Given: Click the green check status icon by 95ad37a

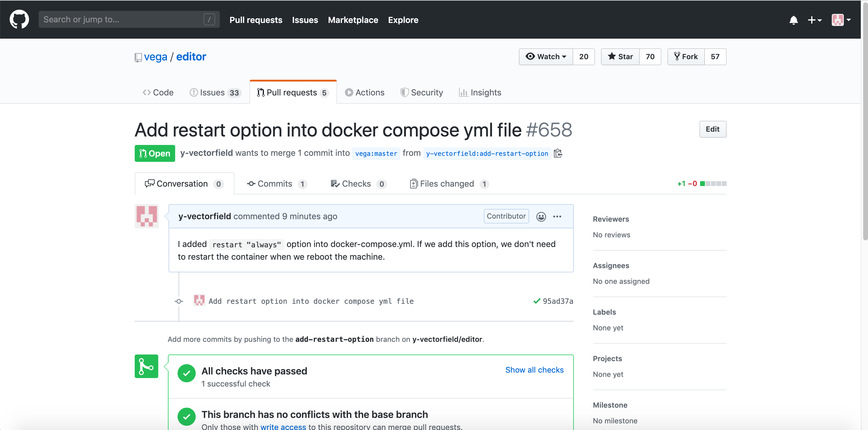Looking at the screenshot, I should [537, 301].
